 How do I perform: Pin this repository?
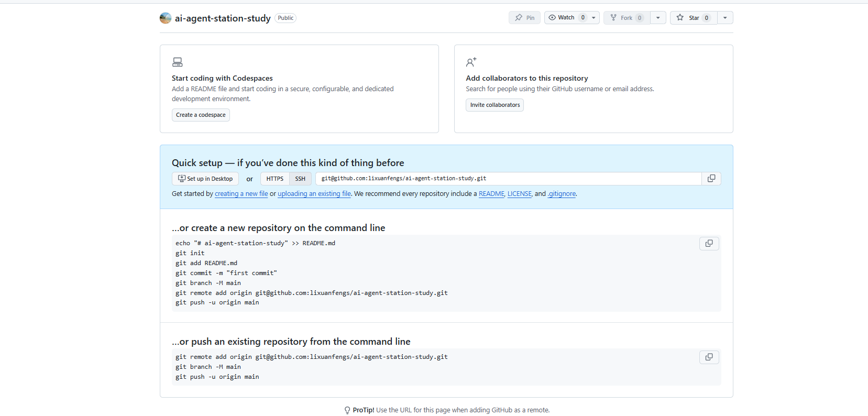pos(524,18)
